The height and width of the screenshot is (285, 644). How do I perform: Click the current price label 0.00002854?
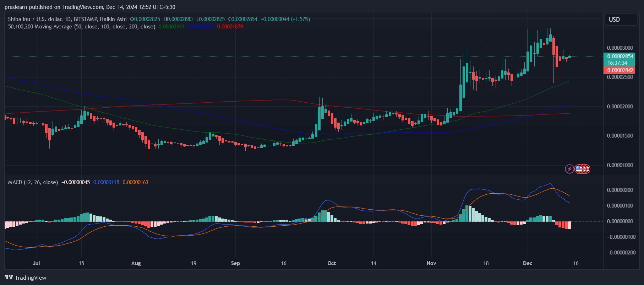tap(620, 57)
